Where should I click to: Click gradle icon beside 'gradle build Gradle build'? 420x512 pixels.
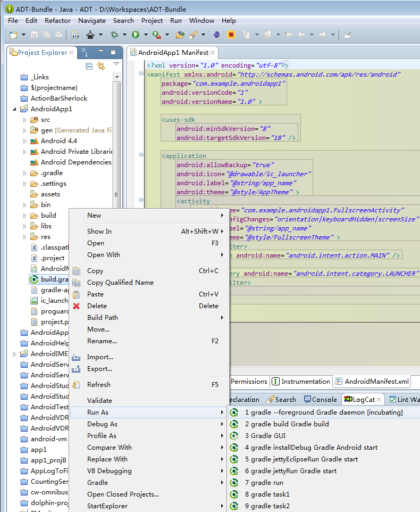click(233, 424)
